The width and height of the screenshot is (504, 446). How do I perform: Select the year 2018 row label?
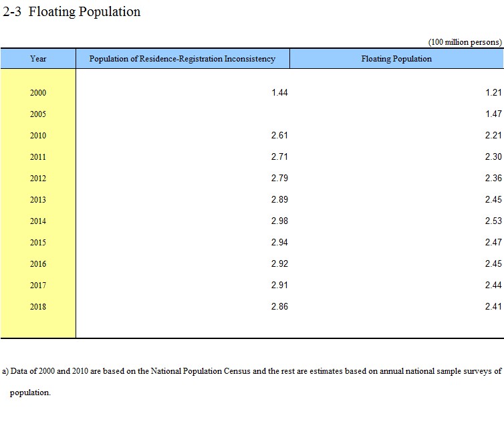38,306
